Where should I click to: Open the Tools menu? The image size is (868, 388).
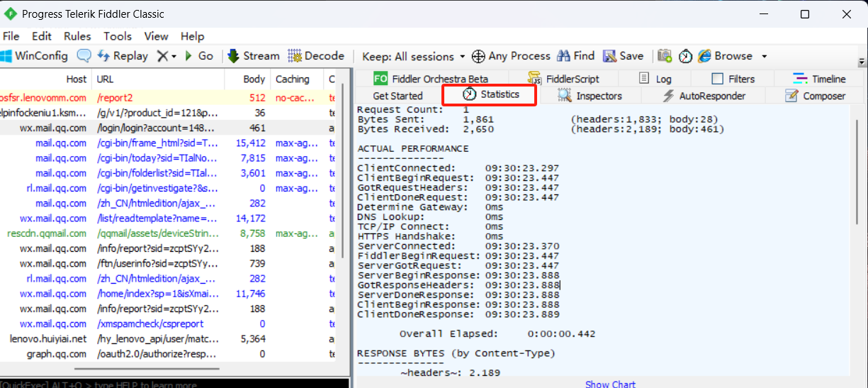coord(118,36)
